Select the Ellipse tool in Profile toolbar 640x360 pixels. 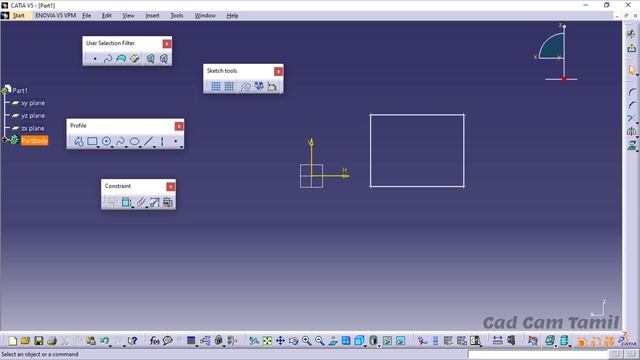(x=134, y=141)
